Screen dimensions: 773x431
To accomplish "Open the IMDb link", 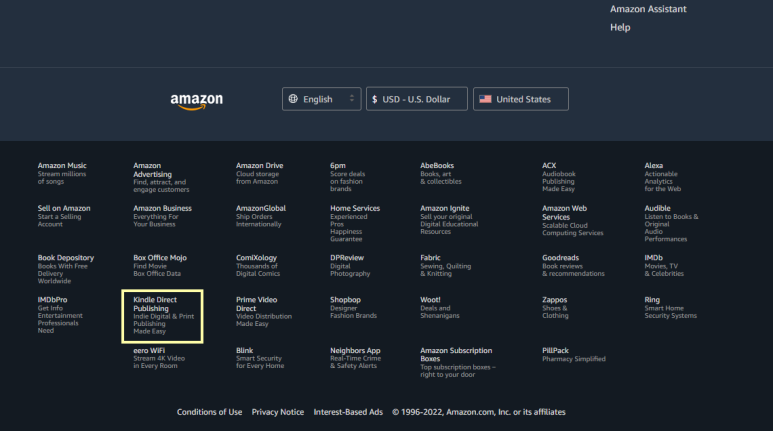I will click(x=664, y=265).
